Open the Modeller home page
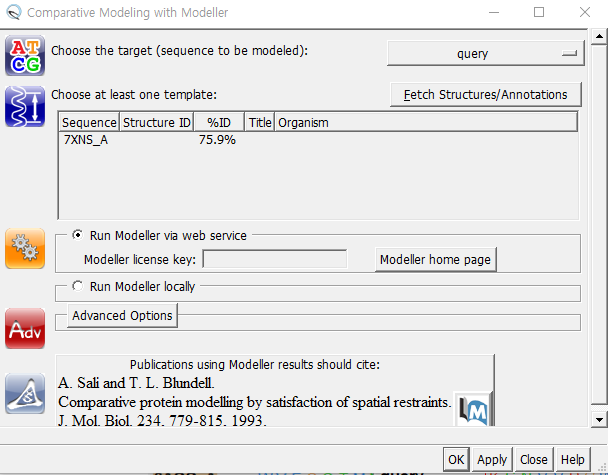This screenshot has width=608, height=475. click(435, 259)
